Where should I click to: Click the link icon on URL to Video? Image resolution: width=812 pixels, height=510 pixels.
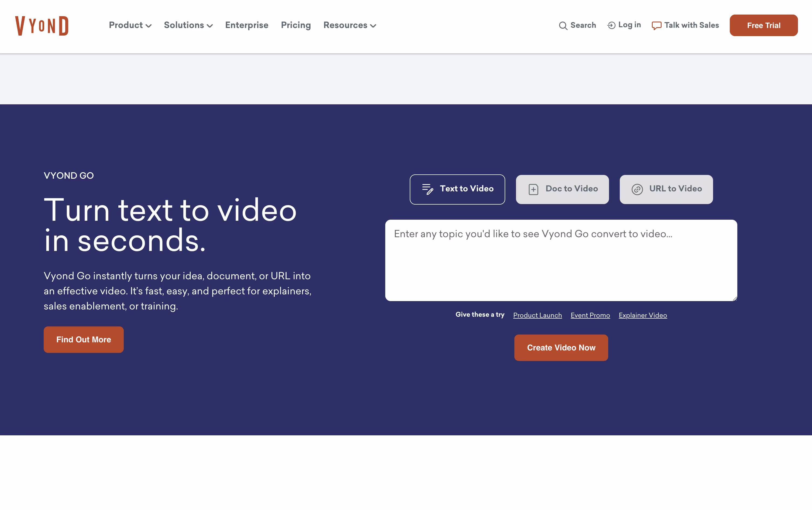tap(637, 189)
